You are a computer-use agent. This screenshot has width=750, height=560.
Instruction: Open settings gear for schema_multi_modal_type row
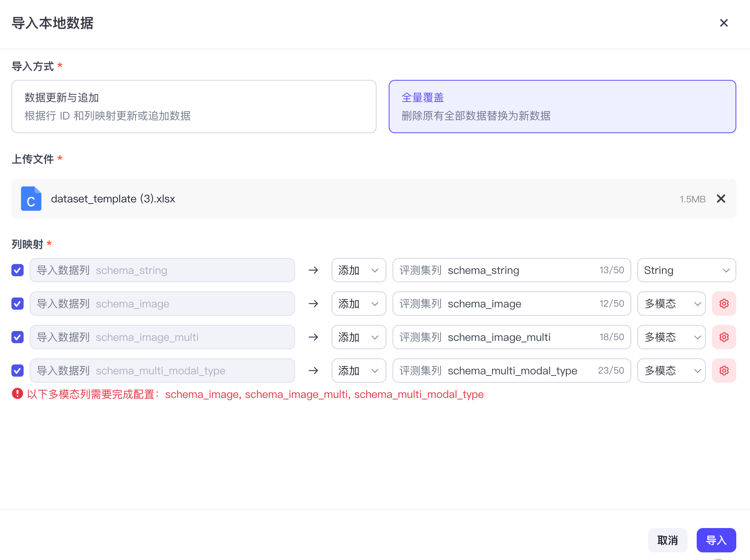724,371
